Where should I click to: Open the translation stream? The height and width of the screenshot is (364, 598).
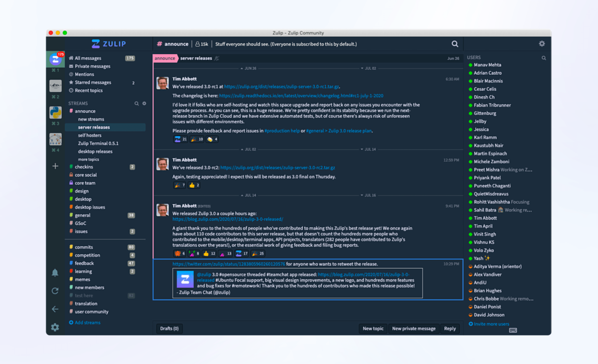86,304
